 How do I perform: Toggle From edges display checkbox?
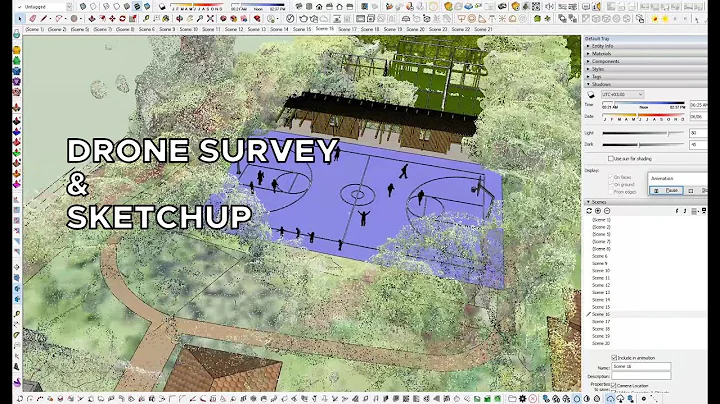(611, 191)
